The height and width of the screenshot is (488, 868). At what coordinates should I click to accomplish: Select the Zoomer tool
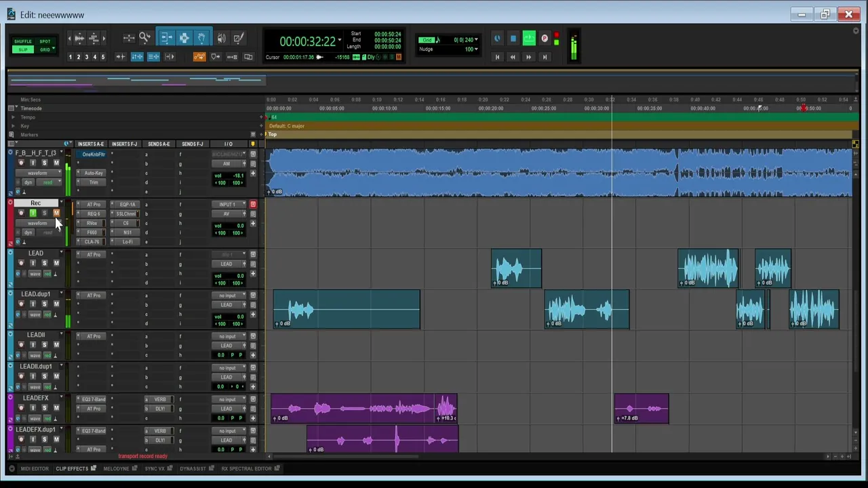pos(144,39)
